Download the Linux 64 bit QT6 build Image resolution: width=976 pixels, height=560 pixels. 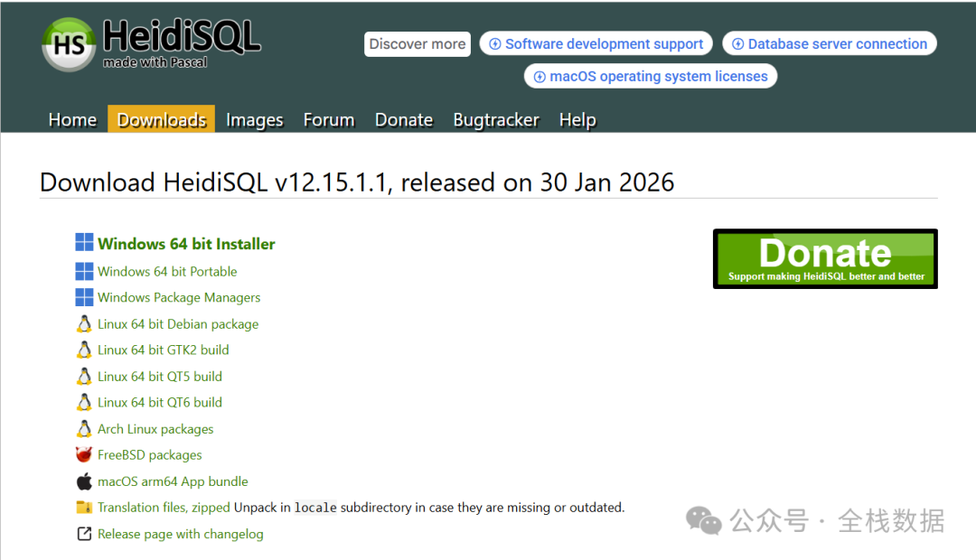(x=160, y=403)
